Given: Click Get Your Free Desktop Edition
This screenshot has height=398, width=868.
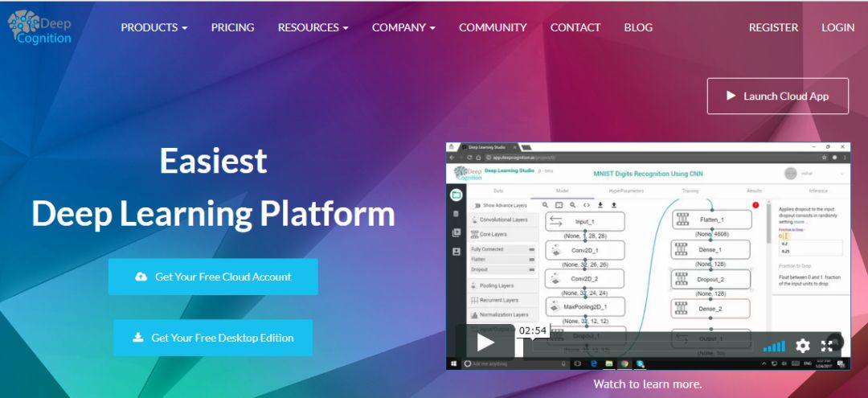Looking at the screenshot, I should [x=213, y=338].
